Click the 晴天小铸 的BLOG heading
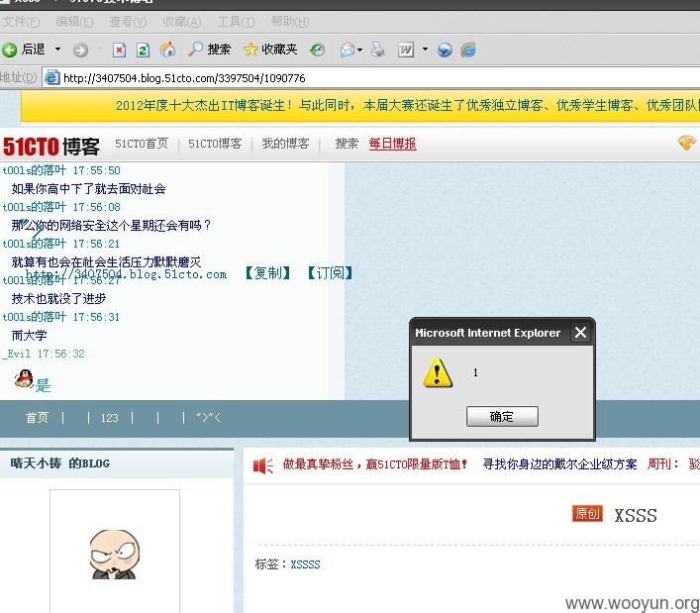The width and height of the screenshot is (700, 613). (x=59, y=463)
